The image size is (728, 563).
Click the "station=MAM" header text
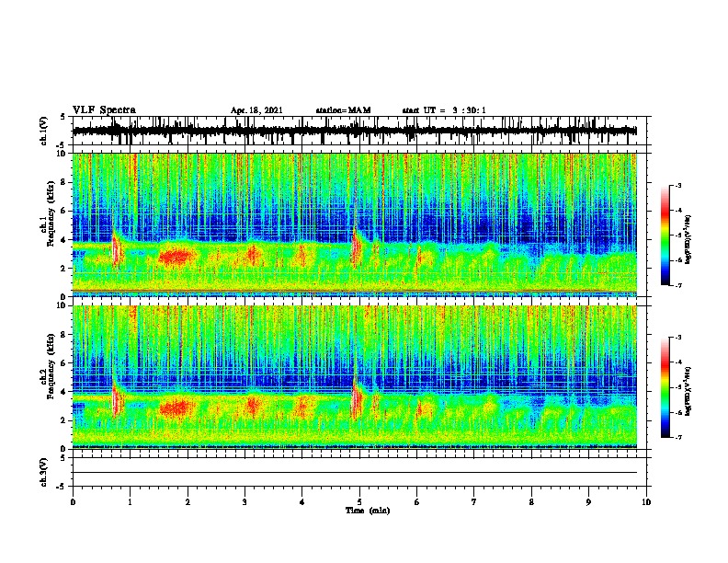[343, 110]
